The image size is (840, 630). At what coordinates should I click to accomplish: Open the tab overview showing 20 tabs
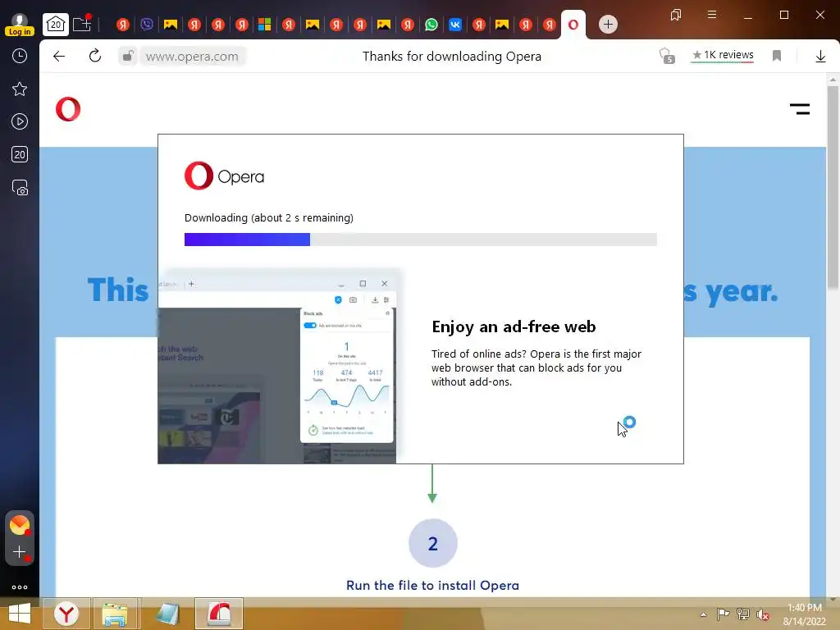56,24
